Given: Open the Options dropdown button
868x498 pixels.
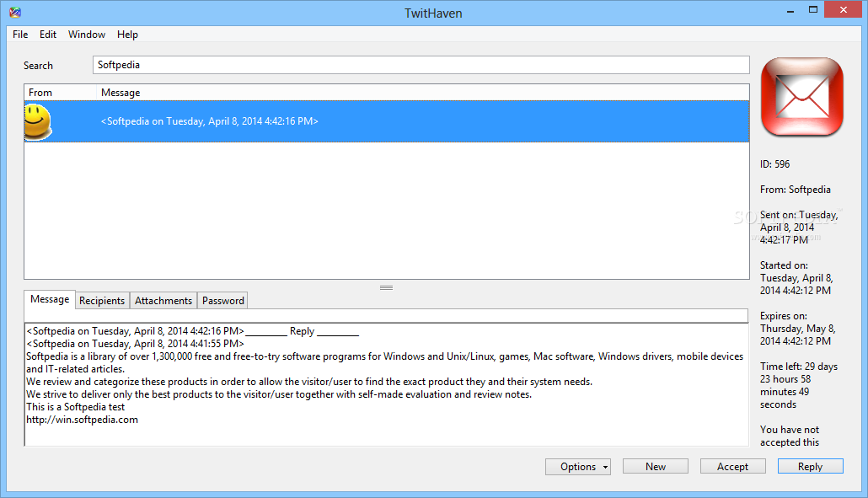Looking at the screenshot, I should tap(578, 467).
